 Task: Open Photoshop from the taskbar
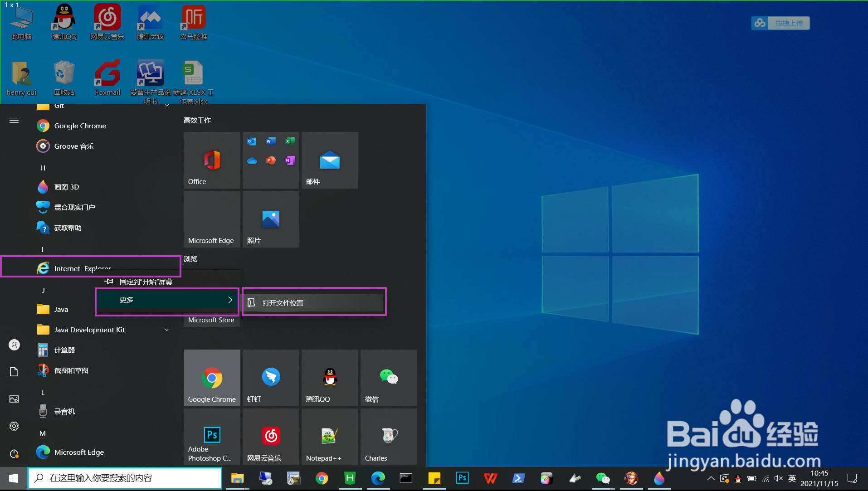462,478
